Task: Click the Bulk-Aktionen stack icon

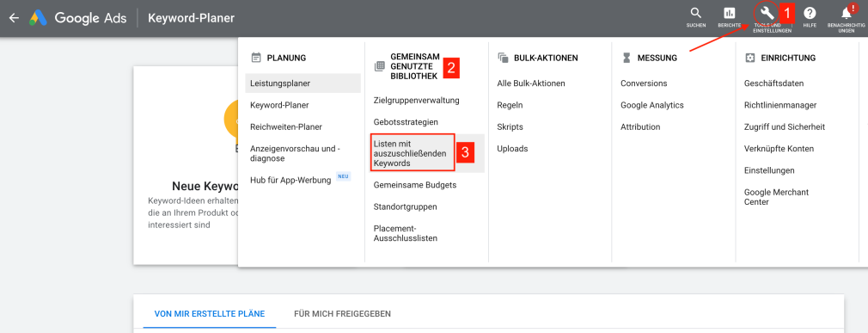Action: [x=504, y=58]
